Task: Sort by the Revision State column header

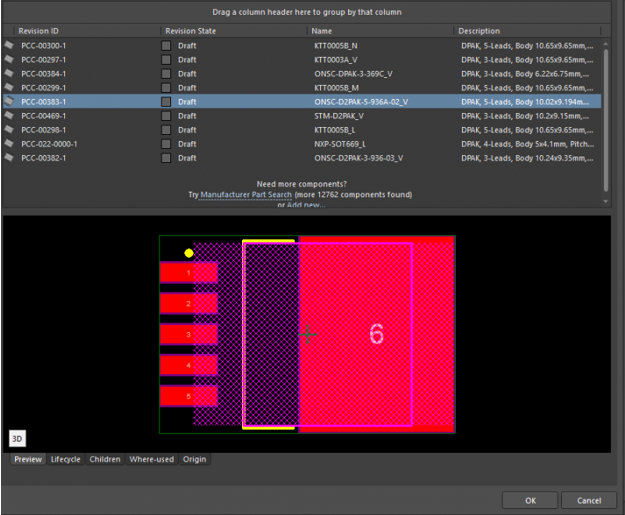Action: point(191,31)
